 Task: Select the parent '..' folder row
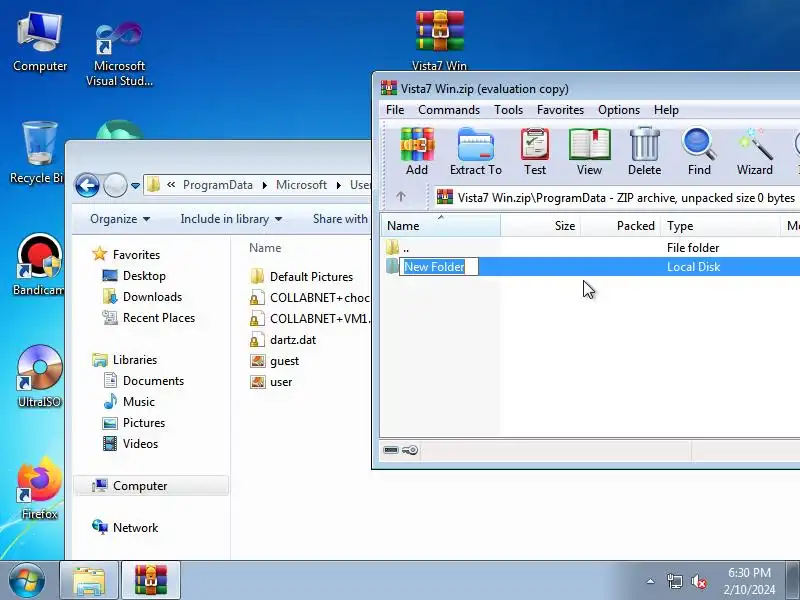pos(590,248)
